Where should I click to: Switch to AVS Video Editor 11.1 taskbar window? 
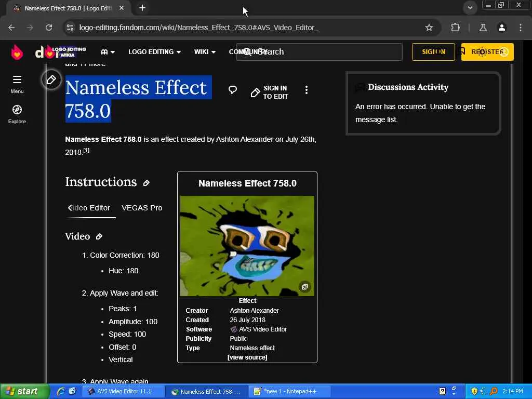123,392
